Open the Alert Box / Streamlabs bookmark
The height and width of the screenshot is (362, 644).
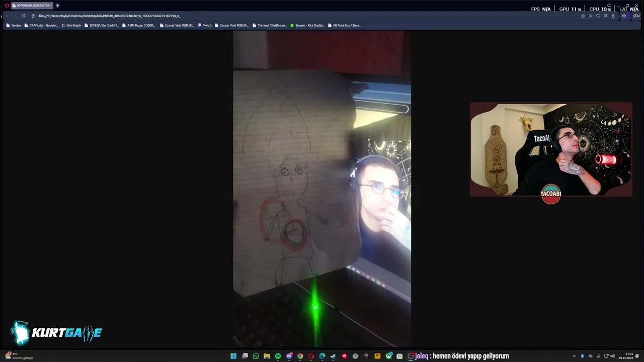click(x=345, y=25)
